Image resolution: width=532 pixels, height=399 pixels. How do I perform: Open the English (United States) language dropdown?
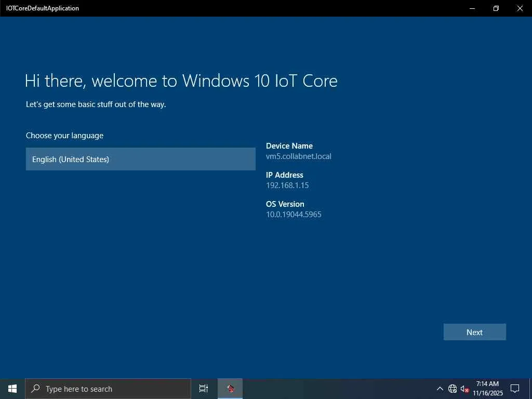(x=140, y=159)
